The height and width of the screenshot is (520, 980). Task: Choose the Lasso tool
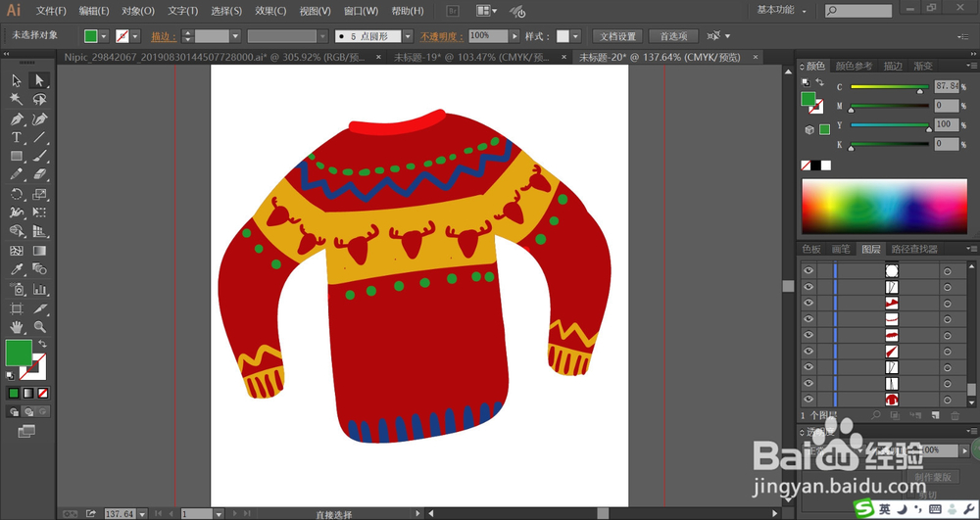(x=39, y=99)
